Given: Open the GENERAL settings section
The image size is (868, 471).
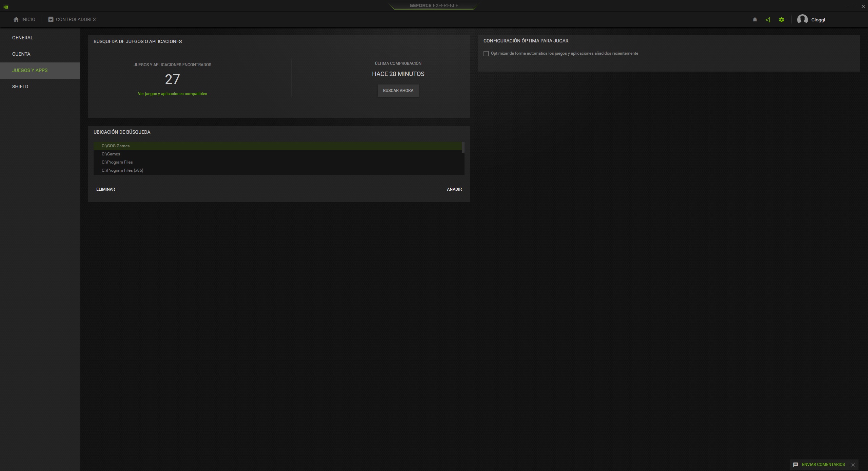Looking at the screenshot, I should (40, 38).
